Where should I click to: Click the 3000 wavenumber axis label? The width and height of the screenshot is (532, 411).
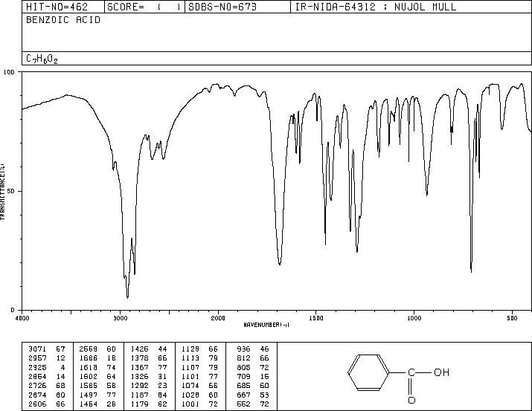pos(121,318)
